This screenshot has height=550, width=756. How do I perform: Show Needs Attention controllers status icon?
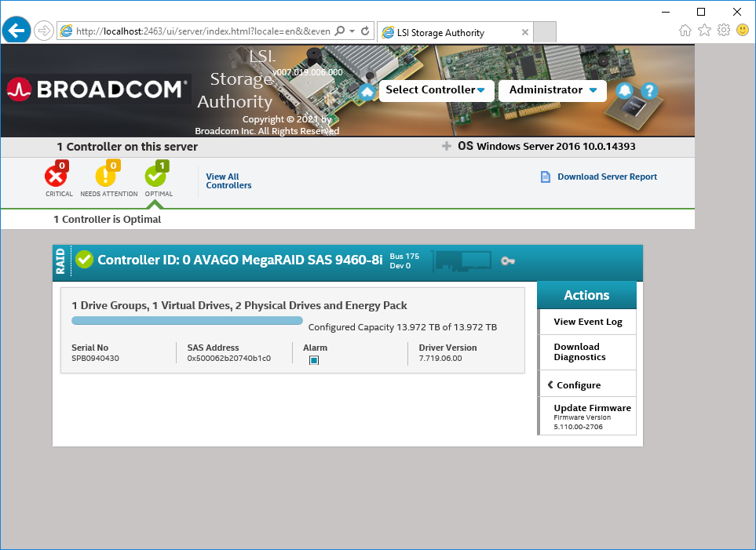click(x=108, y=174)
